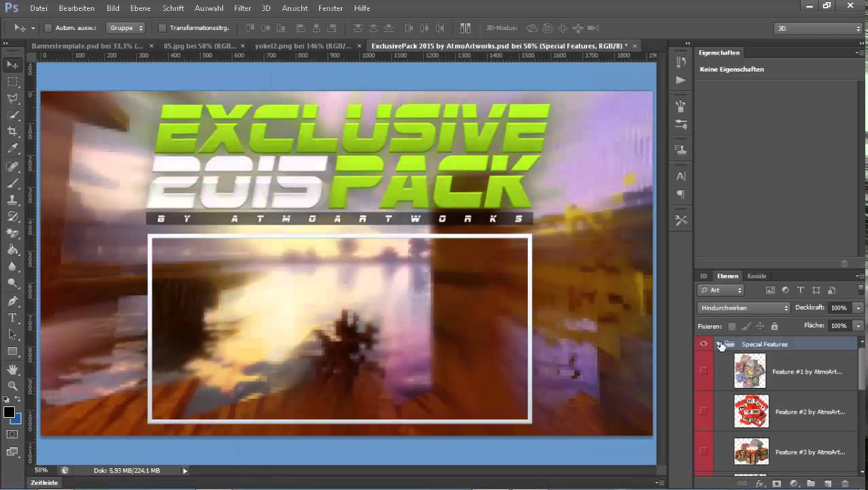Delete the selected layer
This screenshot has height=490, width=868.
pyautogui.click(x=845, y=484)
